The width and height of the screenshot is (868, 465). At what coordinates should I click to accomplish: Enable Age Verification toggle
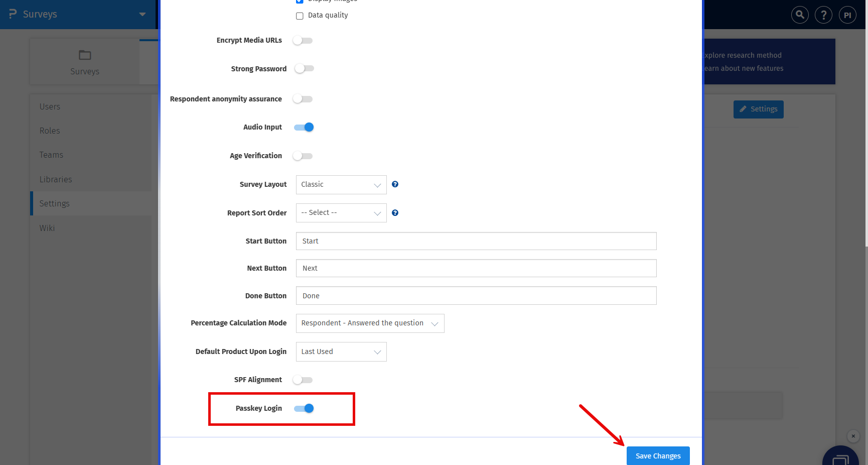tap(303, 156)
